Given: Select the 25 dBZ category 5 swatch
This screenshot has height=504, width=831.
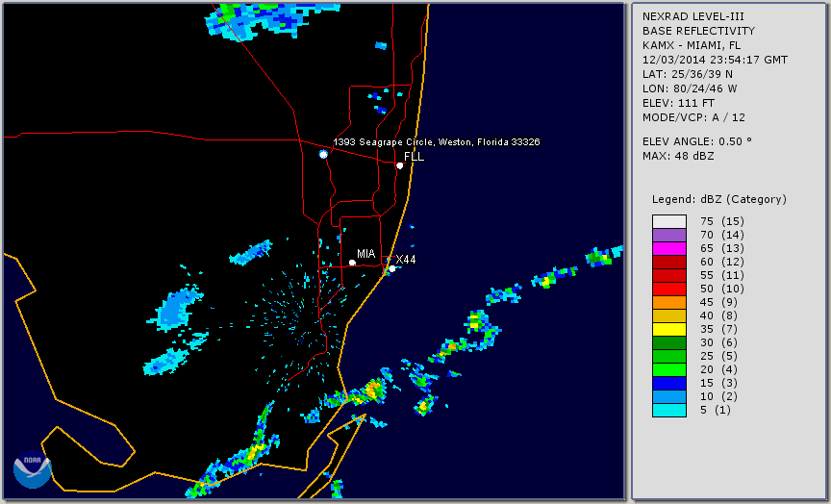Looking at the screenshot, I should (x=669, y=356).
